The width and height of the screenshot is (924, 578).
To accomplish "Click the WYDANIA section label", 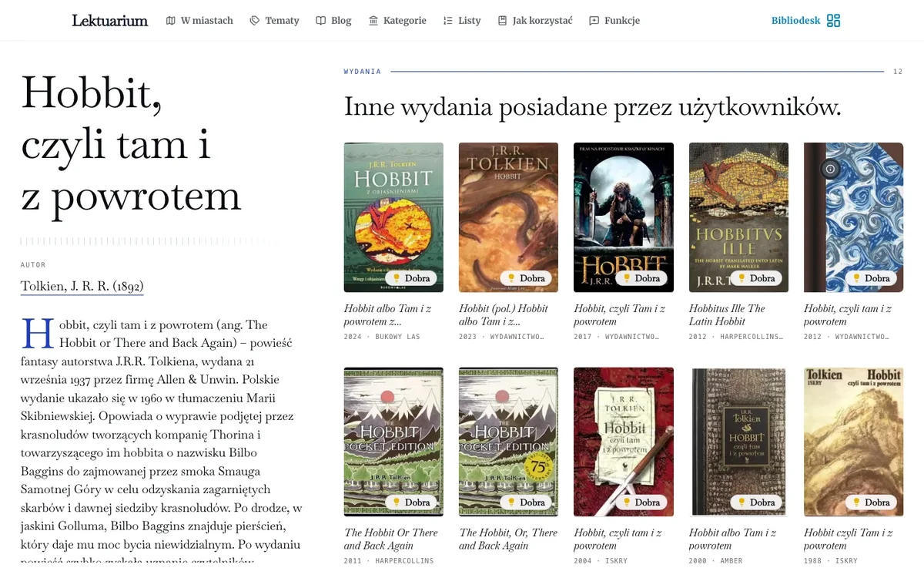I will click(x=363, y=72).
